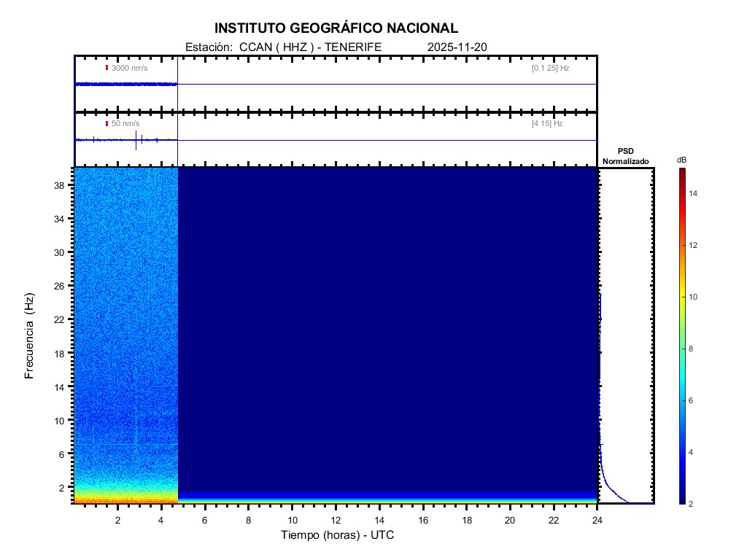Click the date 2025-11-20 in the header

pos(457,47)
